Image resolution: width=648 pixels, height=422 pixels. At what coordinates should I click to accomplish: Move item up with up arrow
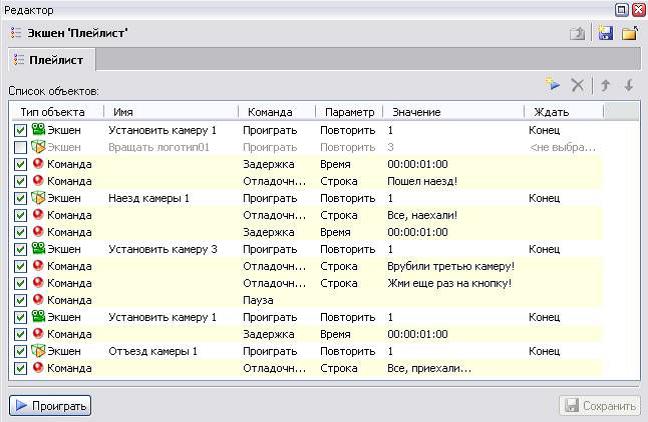coord(605,85)
